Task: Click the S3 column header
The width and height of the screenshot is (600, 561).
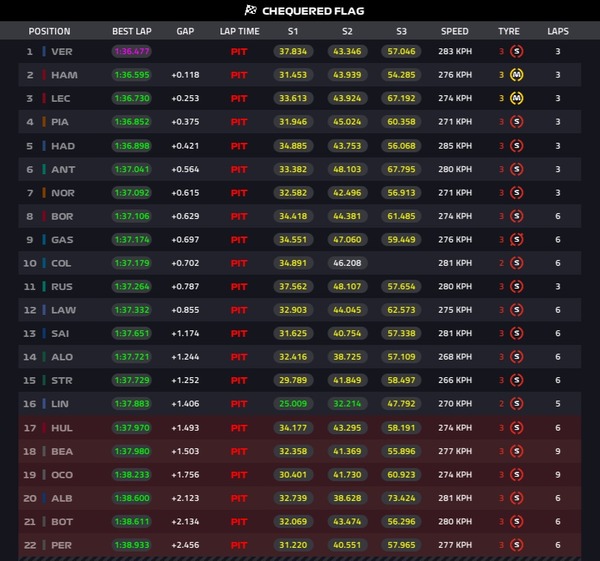Action: click(401, 31)
